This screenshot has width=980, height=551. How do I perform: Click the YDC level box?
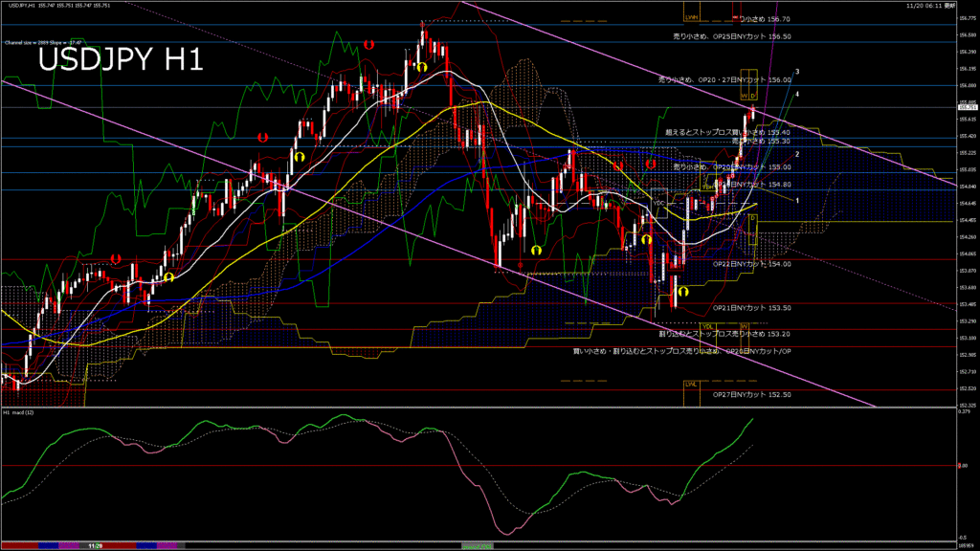click(x=658, y=203)
